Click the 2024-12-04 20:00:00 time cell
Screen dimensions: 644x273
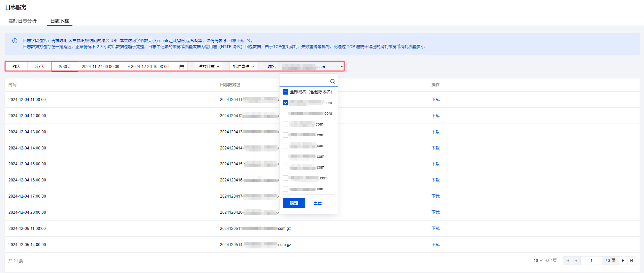point(27,212)
